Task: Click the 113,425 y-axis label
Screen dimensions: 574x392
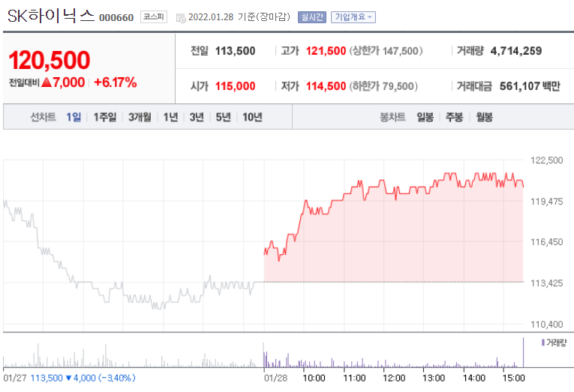Action: tap(546, 283)
